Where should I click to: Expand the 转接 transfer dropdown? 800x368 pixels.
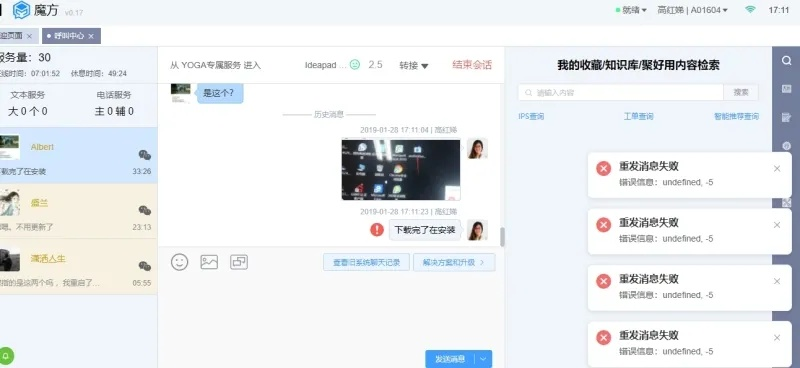click(x=414, y=65)
